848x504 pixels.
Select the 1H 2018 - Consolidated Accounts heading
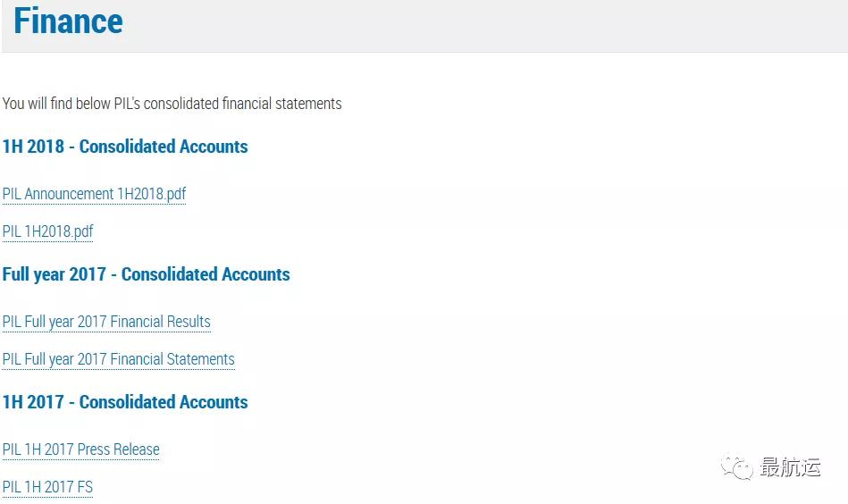click(x=125, y=147)
